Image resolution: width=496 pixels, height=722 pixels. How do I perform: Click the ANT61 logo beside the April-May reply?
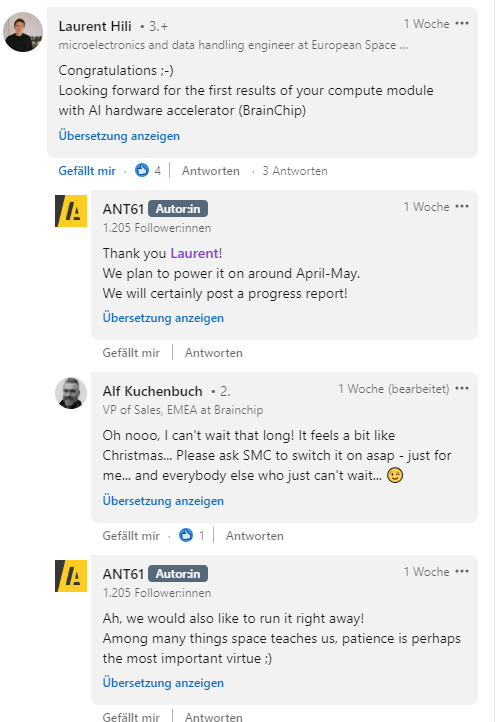point(71,211)
